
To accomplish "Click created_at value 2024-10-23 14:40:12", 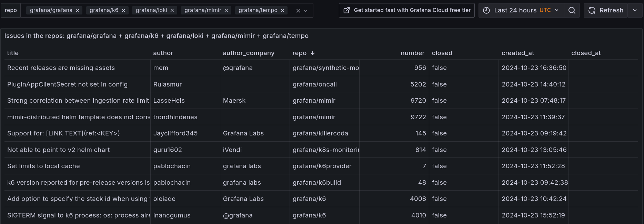I will coord(534,84).
